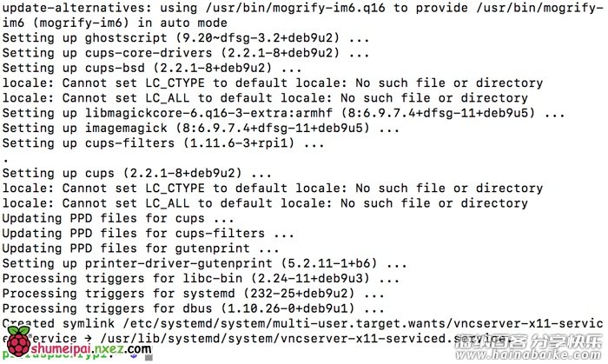Click the Chinese watermark logo text above hainabaike
This screenshot has height=364, width=608.
[x=528, y=341]
